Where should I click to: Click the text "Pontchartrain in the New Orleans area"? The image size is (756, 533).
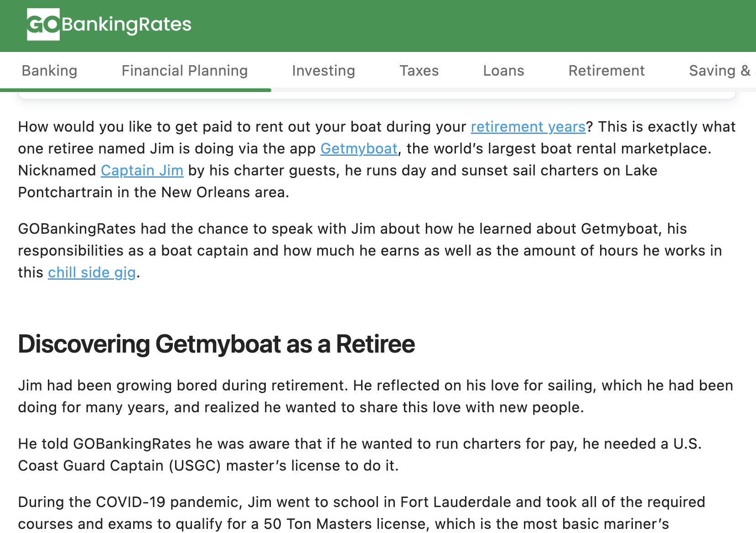153,192
